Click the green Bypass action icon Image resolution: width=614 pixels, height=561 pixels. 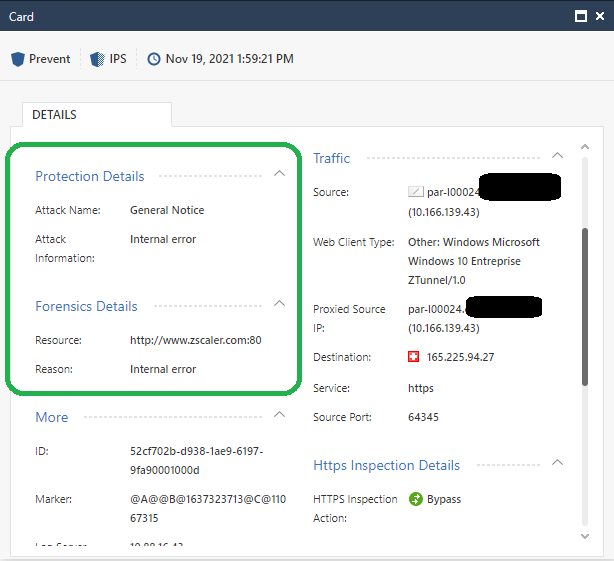tap(416, 499)
